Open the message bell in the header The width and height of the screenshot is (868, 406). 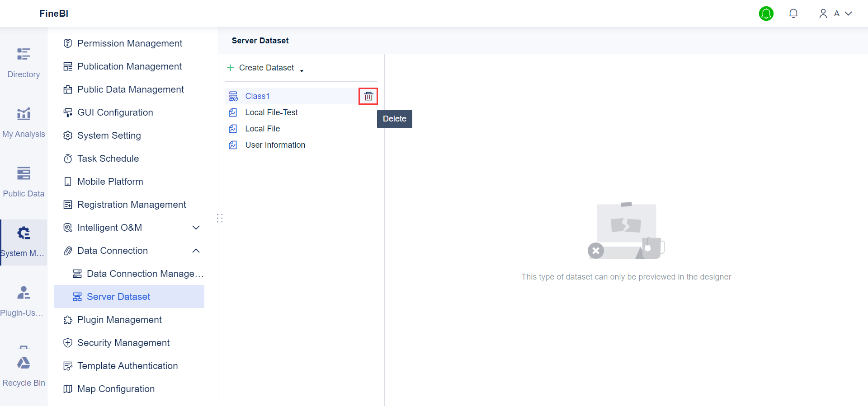[793, 14]
